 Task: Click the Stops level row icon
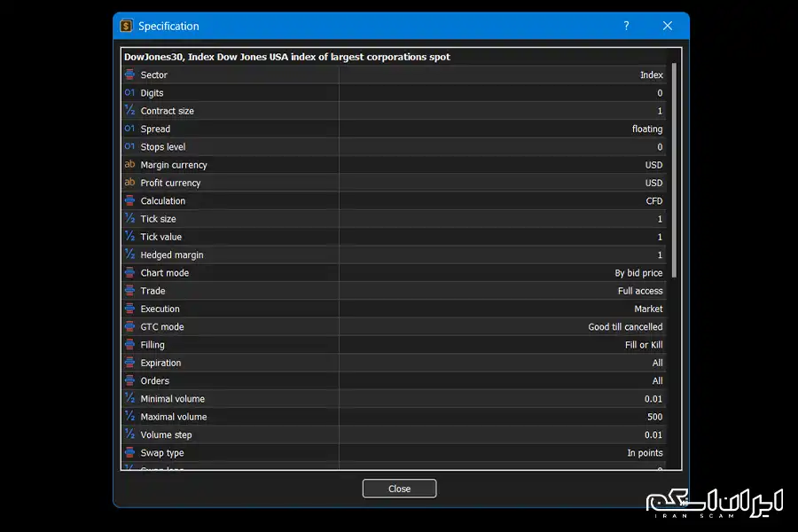129,146
